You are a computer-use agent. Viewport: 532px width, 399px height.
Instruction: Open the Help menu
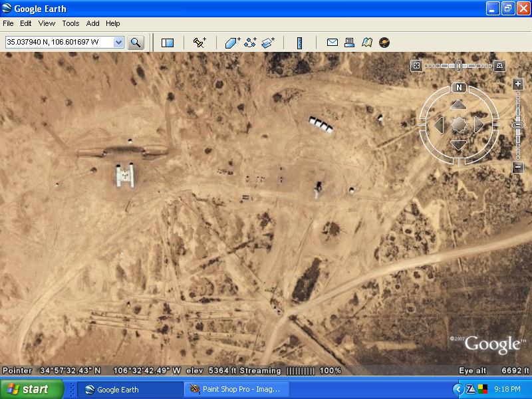pos(113,23)
